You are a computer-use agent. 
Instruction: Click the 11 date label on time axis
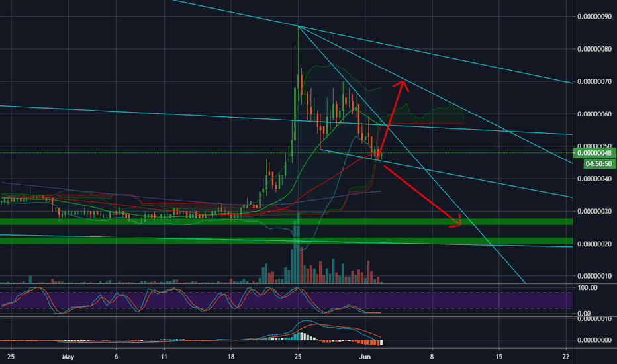(x=164, y=357)
